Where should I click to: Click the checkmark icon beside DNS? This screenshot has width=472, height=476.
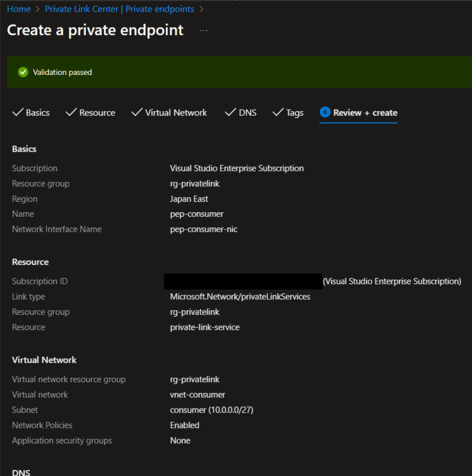tap(230, 112)
